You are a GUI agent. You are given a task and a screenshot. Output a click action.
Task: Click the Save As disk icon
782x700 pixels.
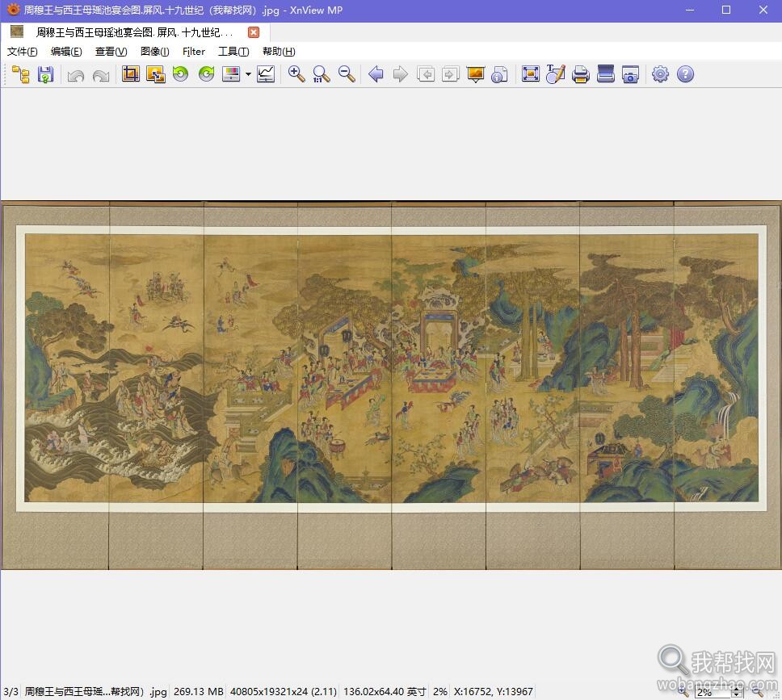[45, 74]
